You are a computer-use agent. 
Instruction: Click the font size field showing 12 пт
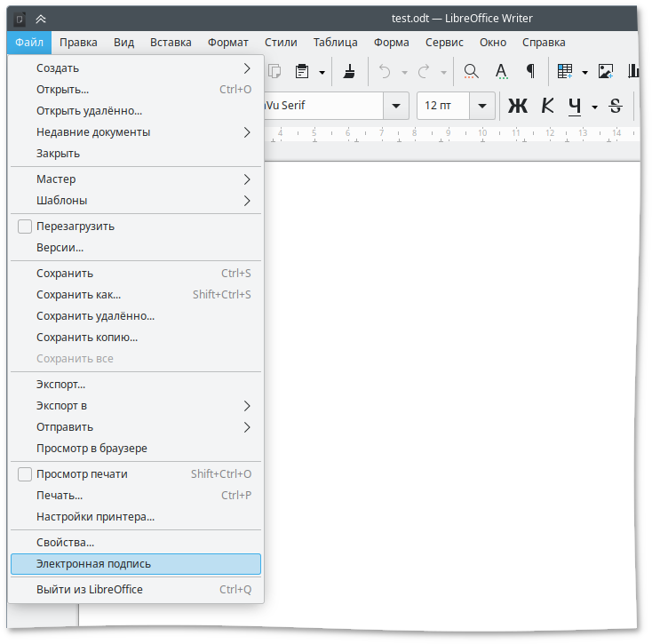(x=443, y=106)
